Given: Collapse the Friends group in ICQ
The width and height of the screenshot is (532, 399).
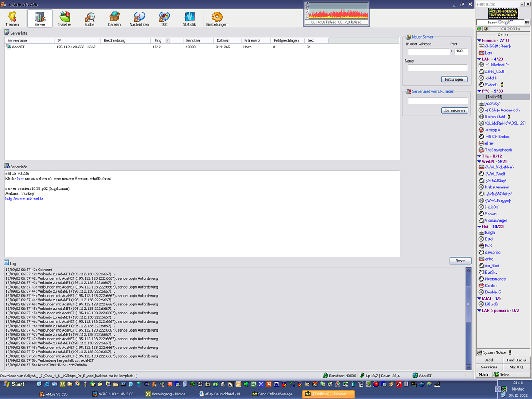Looking at the screenshot, I should click(x=480, y=41).
